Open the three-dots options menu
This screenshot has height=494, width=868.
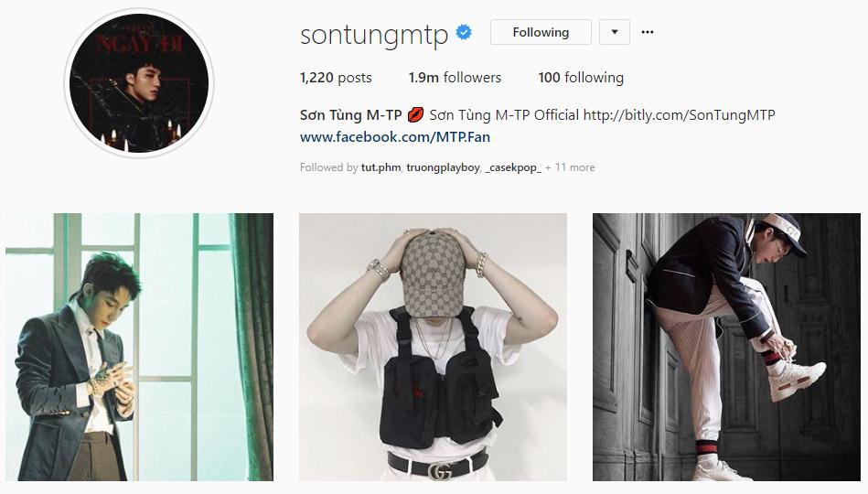[648, 32]
